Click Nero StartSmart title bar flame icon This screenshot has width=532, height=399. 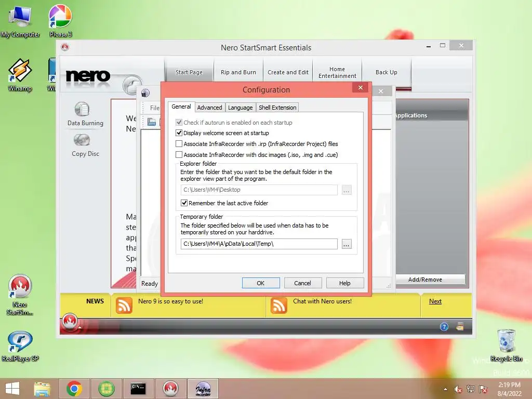65,47
